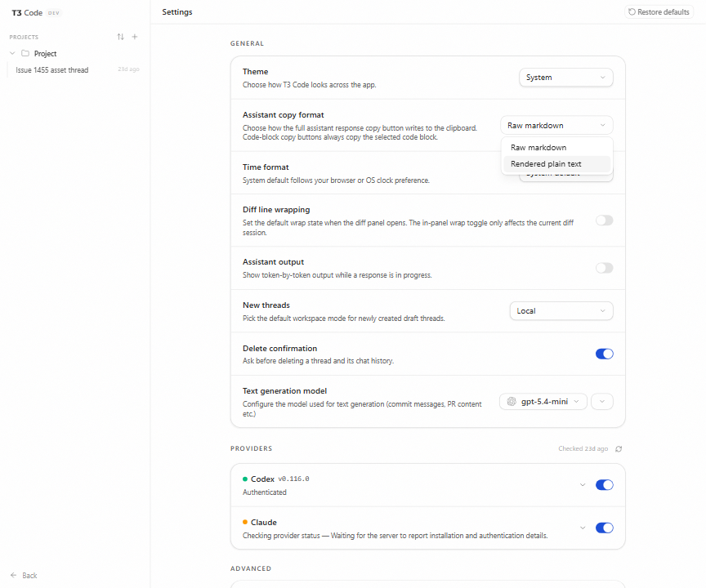The width and height of the screenshot is (706, 588).
Task: Click the 23d ago thread timestamp
Action: tap(128, 69)
